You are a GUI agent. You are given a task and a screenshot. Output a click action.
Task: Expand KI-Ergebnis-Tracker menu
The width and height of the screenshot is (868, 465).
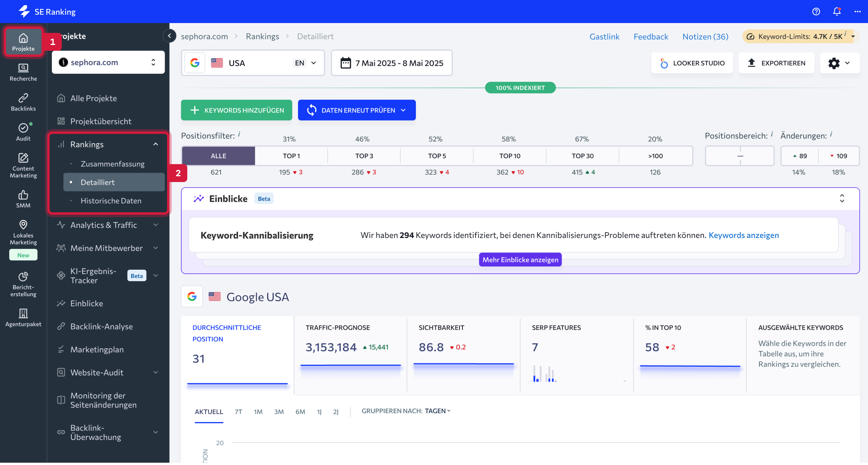[x=156, y=276]
